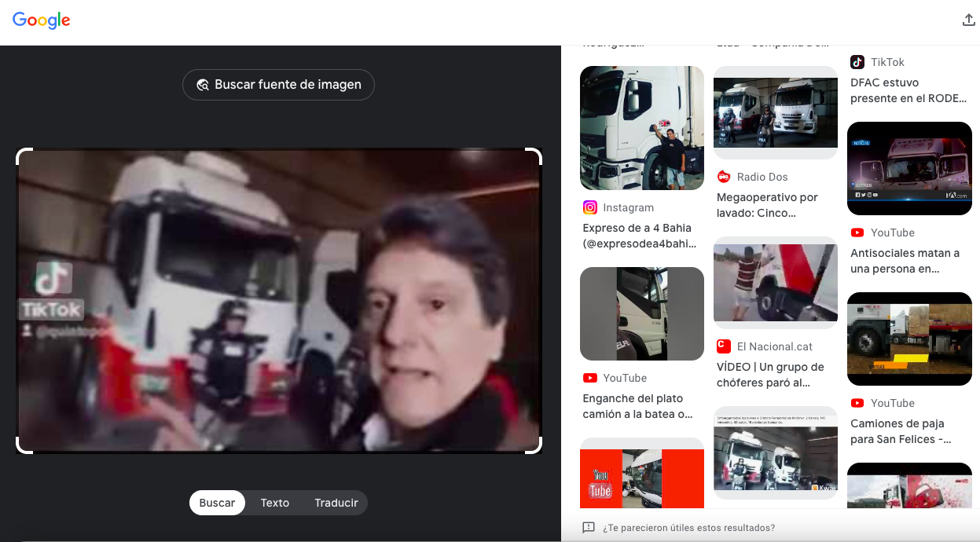Image resolution: width=980 pixels, height=542 pixels.
Task: Open VÍDEO Un grupo de chóferes link
Action: coord(771,375)
